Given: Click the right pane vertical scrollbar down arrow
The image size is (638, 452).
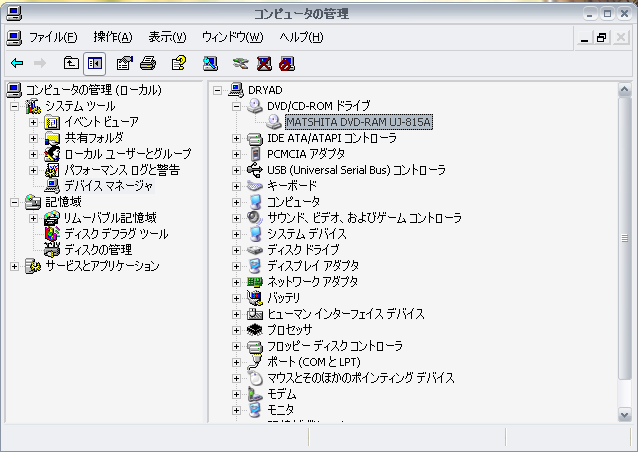Looking at the screenshot, I should tap(625, 415).
